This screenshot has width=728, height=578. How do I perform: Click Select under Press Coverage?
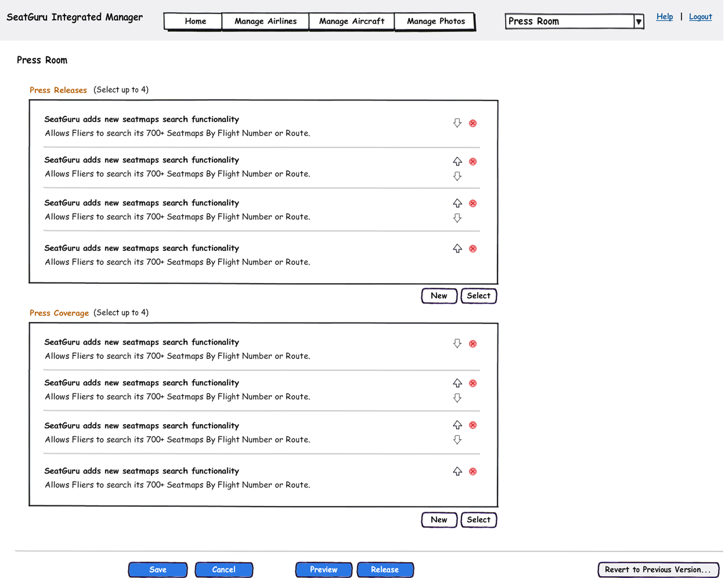coord(478,520)
